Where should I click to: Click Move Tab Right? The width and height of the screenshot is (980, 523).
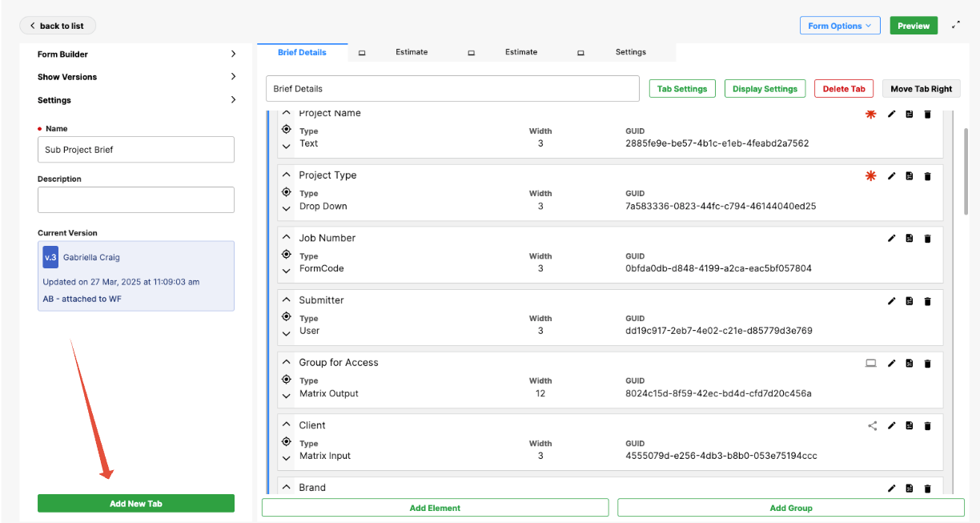coord(921,89)
